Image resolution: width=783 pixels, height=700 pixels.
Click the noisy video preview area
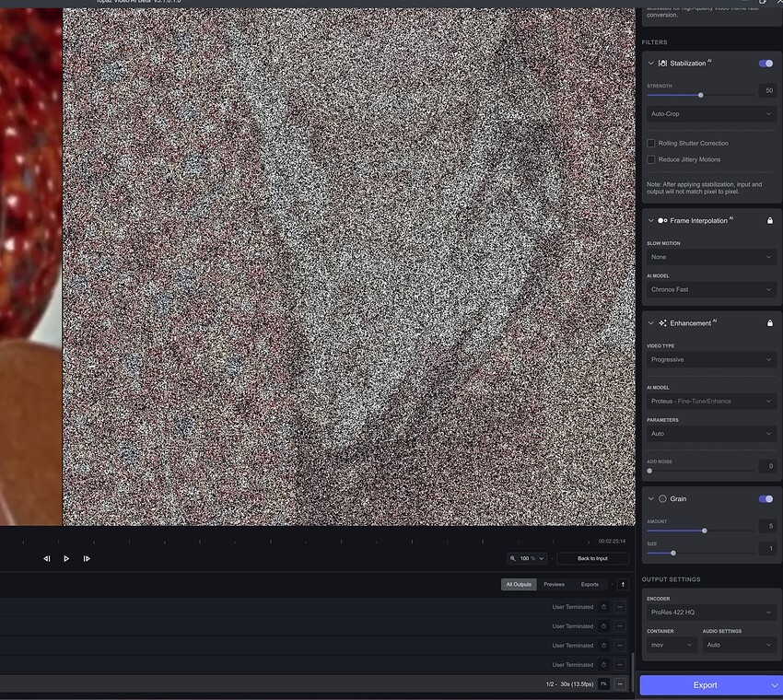click(x=348, y=266)
